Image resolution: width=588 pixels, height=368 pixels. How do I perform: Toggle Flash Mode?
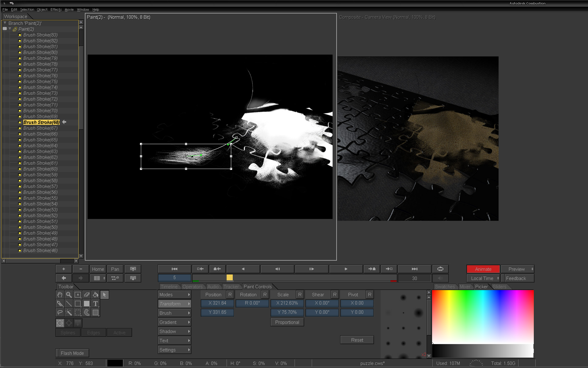pos(72,353)
